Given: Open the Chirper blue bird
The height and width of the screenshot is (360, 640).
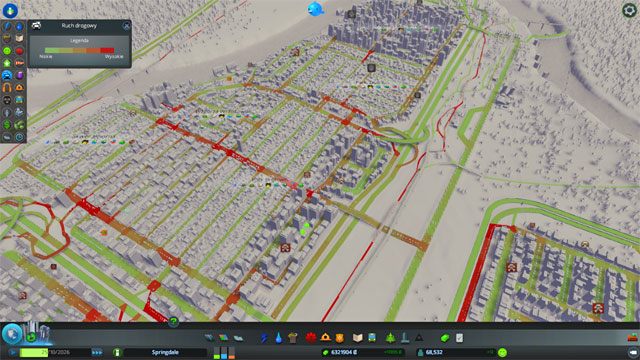Looking at the screenshot, I should tap(316, 9).
